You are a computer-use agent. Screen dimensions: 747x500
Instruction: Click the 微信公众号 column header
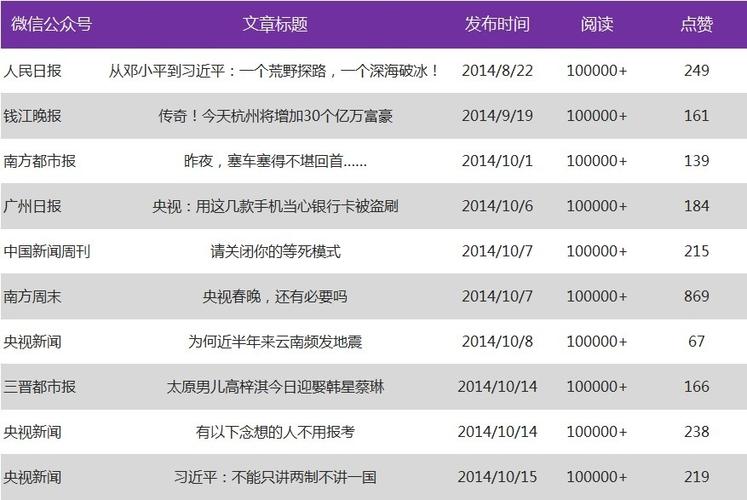coord(51,24)
